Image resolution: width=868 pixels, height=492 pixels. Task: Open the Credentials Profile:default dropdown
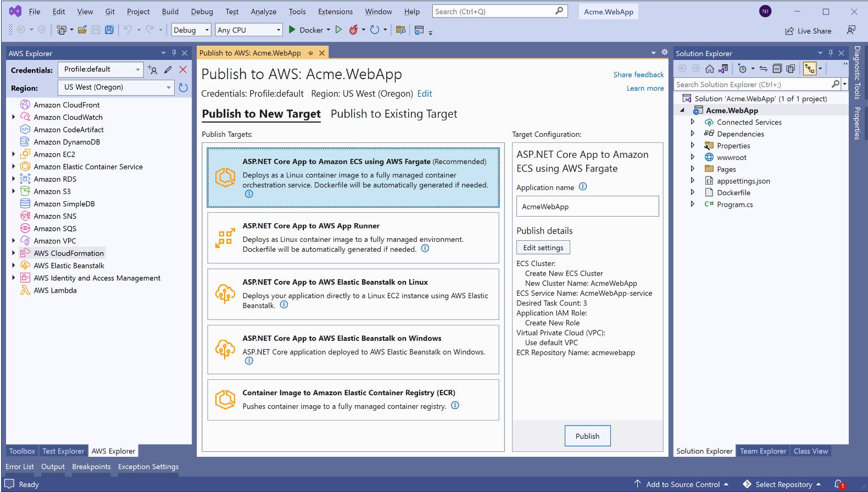click(x=101, y=69)
